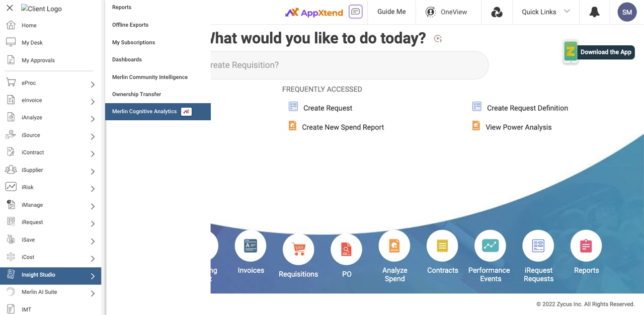Image resolution: width=644 pixels, height=315 pixels.
Task: Expand the eProc menu chevron
Action: (x=93, y=84)
